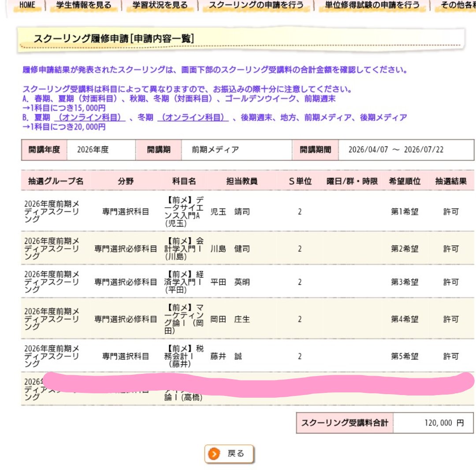Click 専門選択必修科目 field in the 平田 row
Viewport: 476px width, 470px height.
(x=126, y=282)
